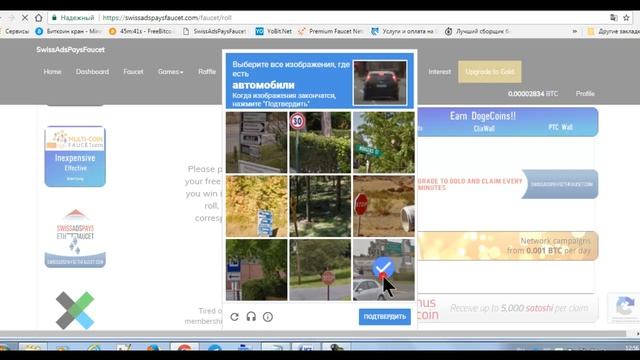Image resolution: width=640 pixels, height=360 pixels.
Task: Bookmark this page with the star icon
Action: 627,18
